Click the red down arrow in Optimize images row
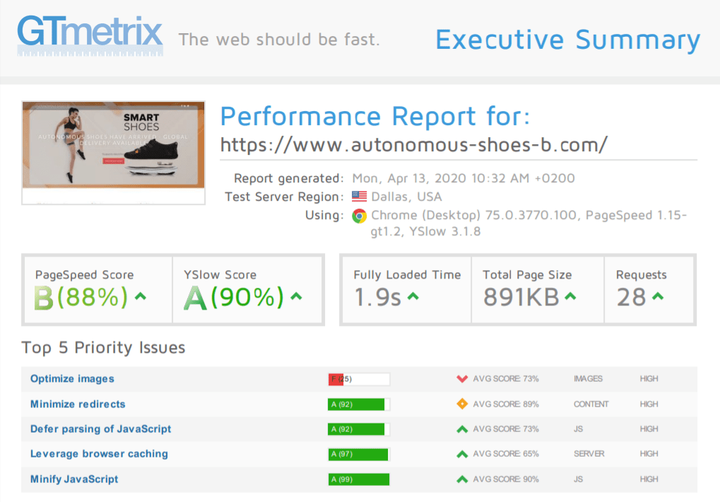The width and height of the screenshot is (720, 502). [462, 379]
